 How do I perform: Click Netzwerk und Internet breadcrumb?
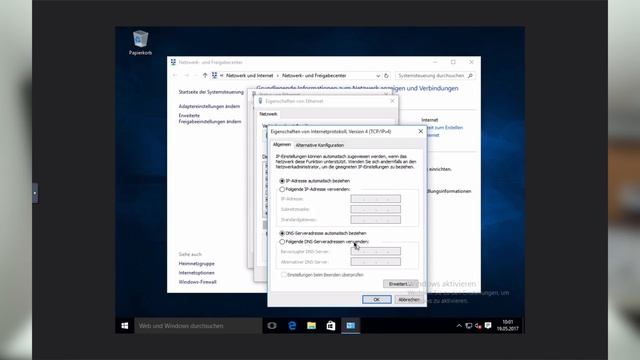249,76
